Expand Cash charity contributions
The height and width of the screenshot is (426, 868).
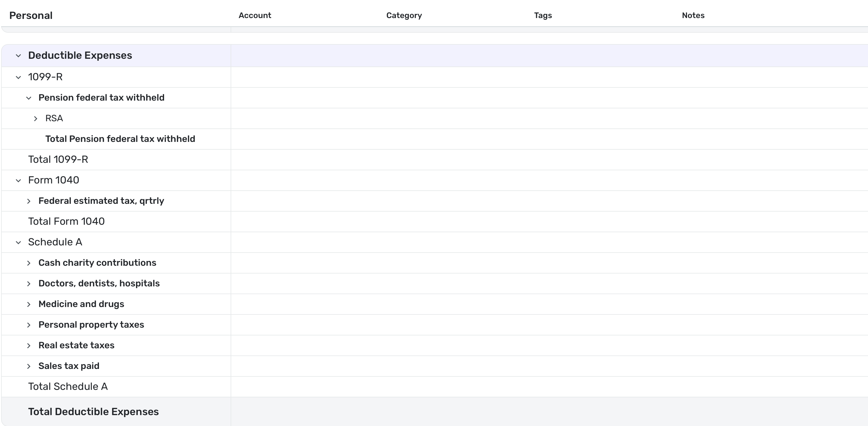click(x=29, y=263)
